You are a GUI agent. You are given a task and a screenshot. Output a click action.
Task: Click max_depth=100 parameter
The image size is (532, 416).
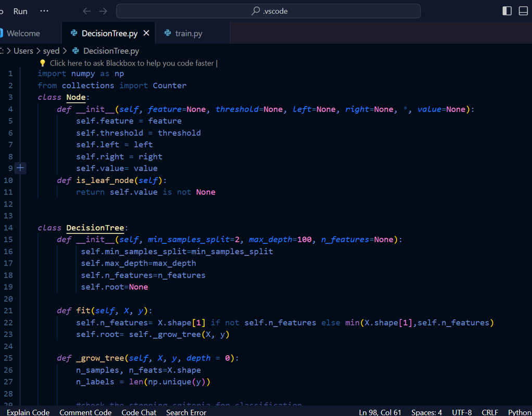pos(280,240)
